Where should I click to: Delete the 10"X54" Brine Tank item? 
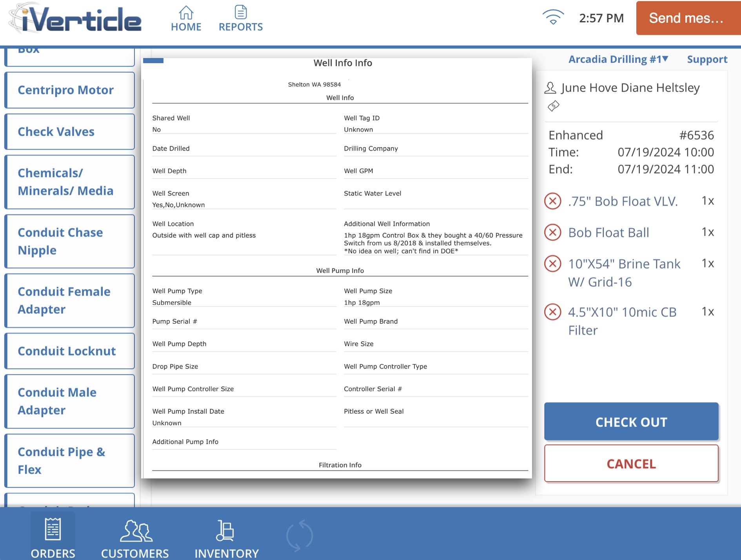(x=552, y=264)
